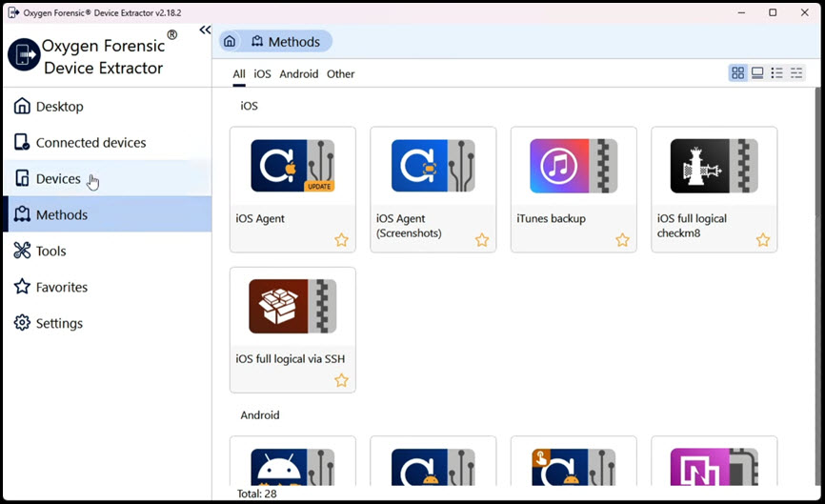Image resolution: width=825 pixels, height=504 pixels.
Task: Click the Connected devices phone icon
Action: (22, 142)
